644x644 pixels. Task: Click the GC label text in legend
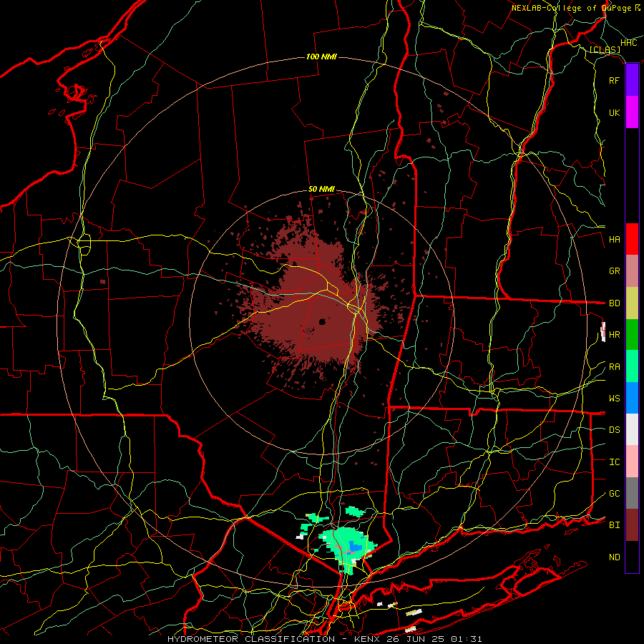point(614,494)
